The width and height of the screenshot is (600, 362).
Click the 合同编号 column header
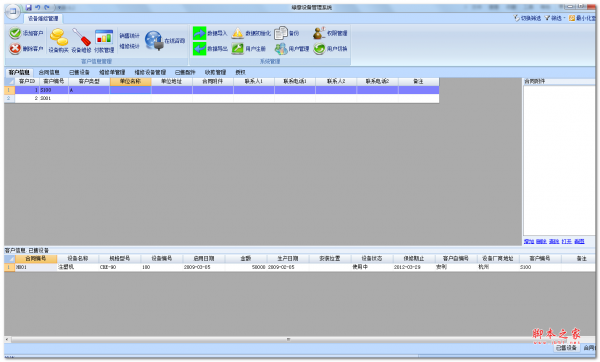[36, 259]
